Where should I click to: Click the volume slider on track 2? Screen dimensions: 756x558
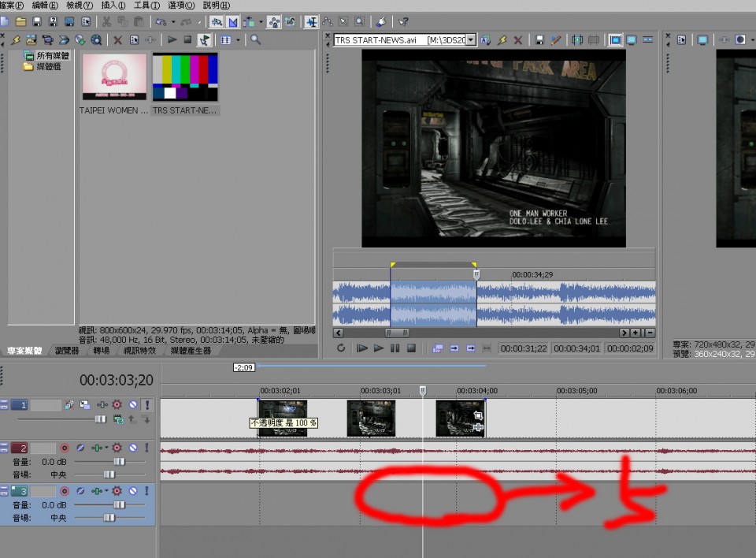click(118, 461)
